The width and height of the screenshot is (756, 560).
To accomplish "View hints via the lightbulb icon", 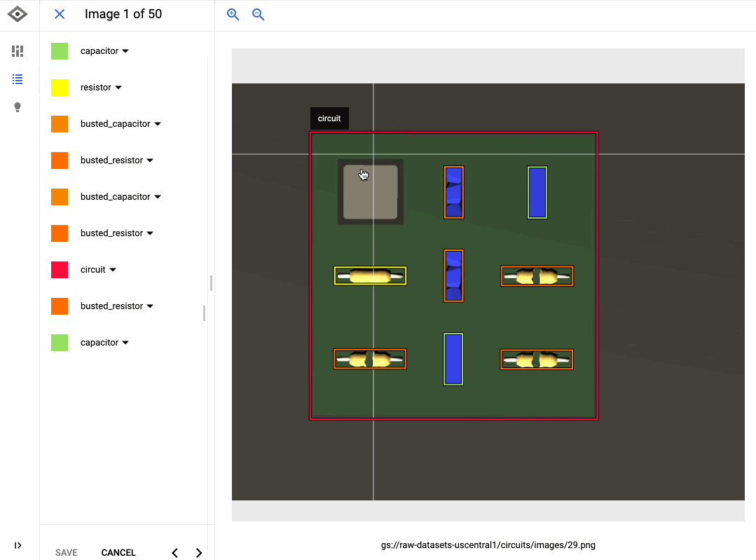I will 18,107.
